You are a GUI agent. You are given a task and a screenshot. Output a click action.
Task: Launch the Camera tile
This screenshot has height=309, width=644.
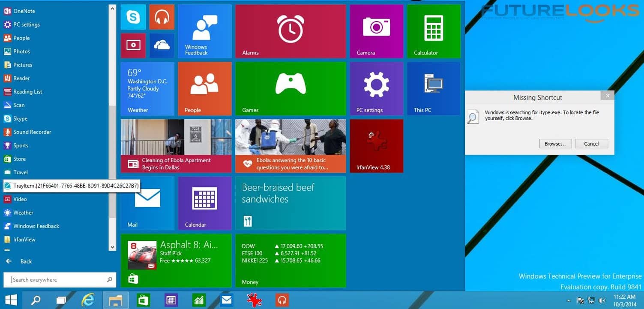tap(376, 31)
